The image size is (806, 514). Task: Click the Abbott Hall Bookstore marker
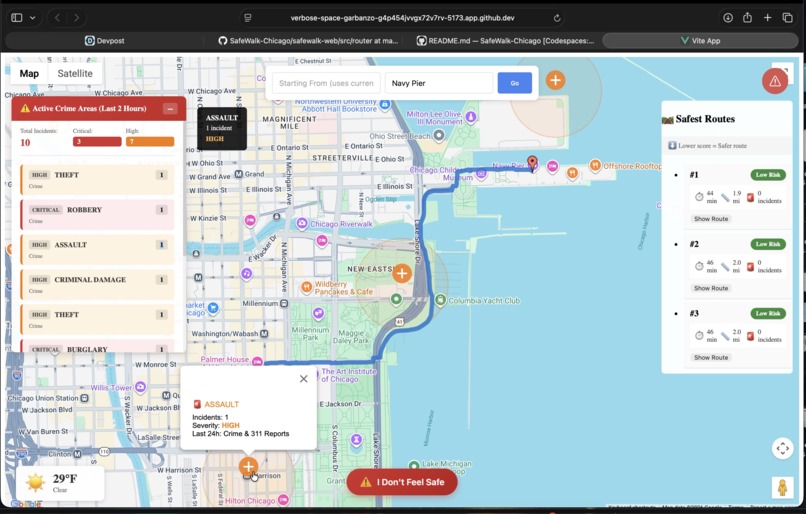pyautogui.click(x=384, y=105)
